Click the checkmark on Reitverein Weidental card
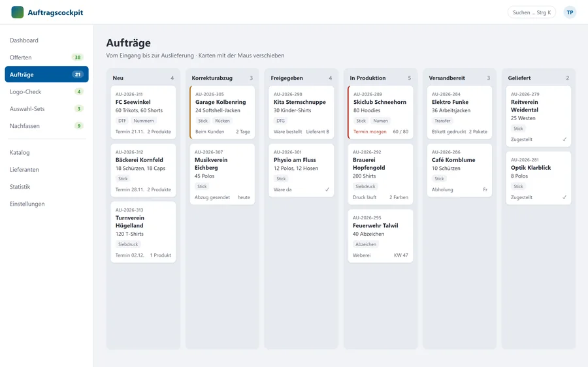The height and width of the screenshot is (367, 588). pyautogui.click(x=564, y=140)
